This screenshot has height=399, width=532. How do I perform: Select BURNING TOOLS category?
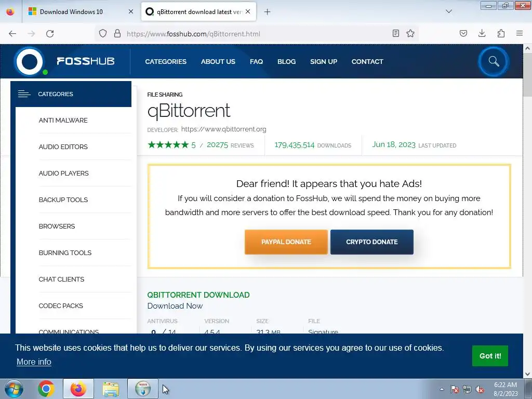pos(65,252)
